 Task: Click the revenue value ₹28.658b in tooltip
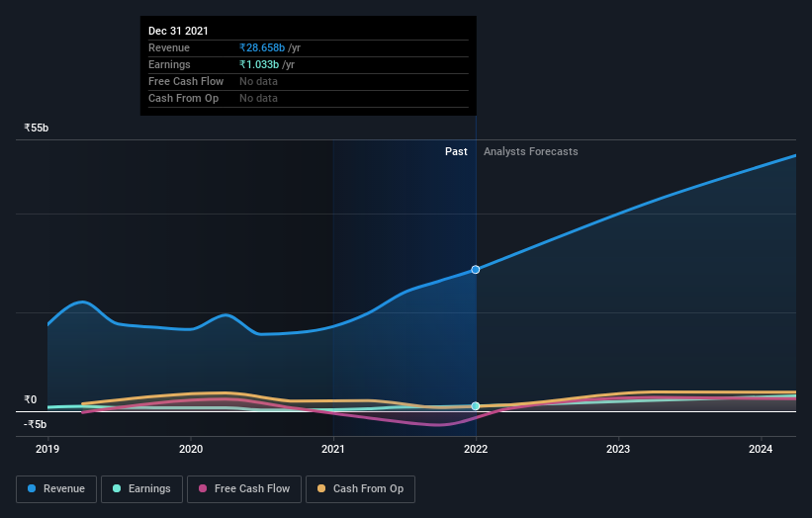[x=262, y=47]
